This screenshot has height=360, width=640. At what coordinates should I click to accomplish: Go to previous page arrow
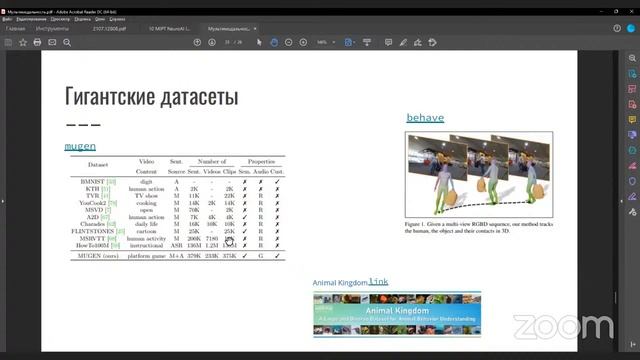[197, 42]
